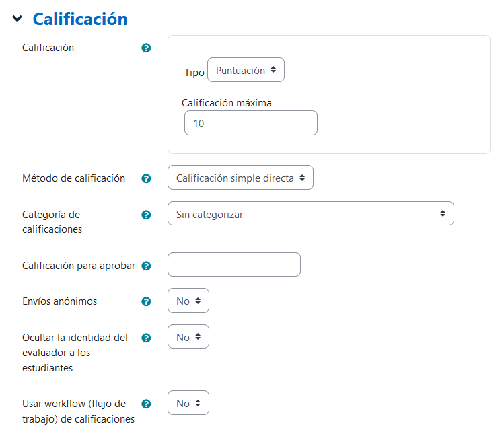This screenshot has width=504, height=438.
Task: Show help for Categoría de calificaciones
Action: [x=146, y=215]
